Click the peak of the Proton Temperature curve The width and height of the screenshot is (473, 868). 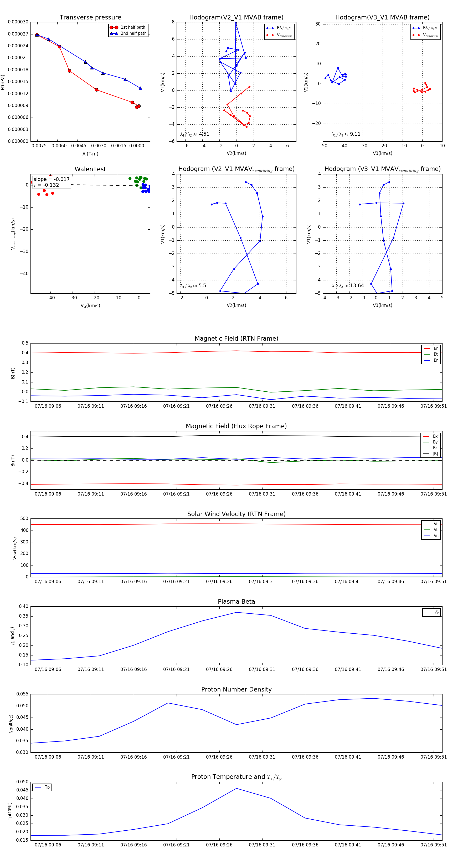point(236,789)
